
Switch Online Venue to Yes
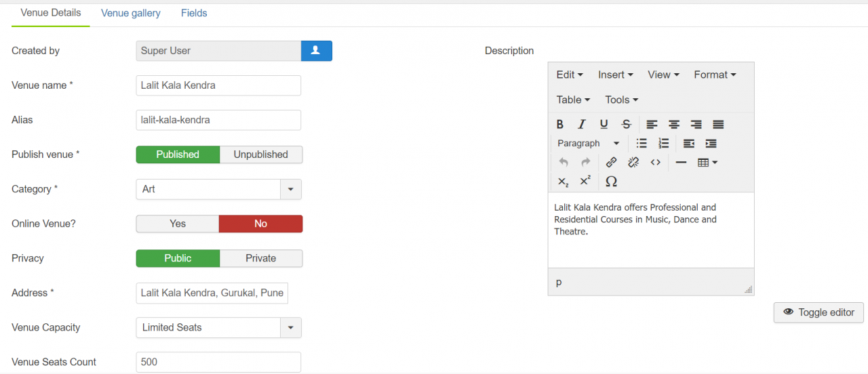178,224
